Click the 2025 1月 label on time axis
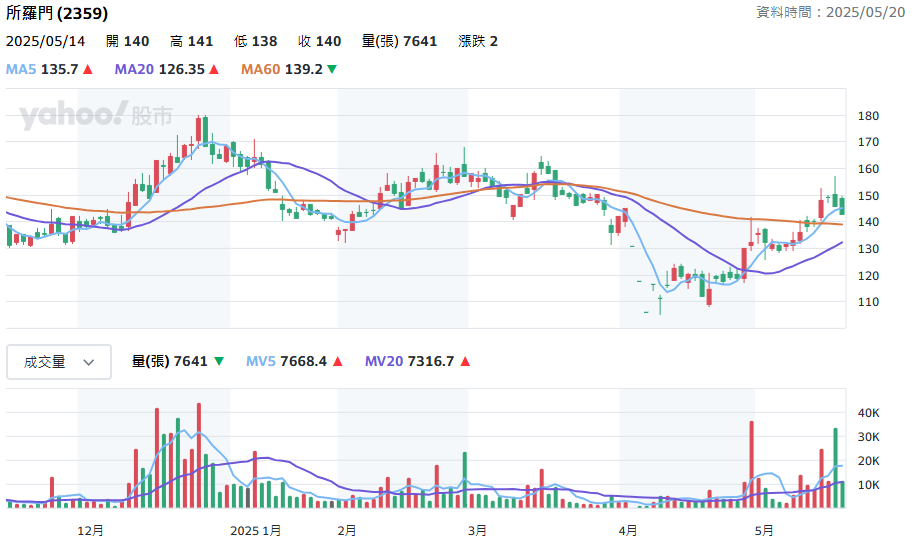 click(255, 530)
